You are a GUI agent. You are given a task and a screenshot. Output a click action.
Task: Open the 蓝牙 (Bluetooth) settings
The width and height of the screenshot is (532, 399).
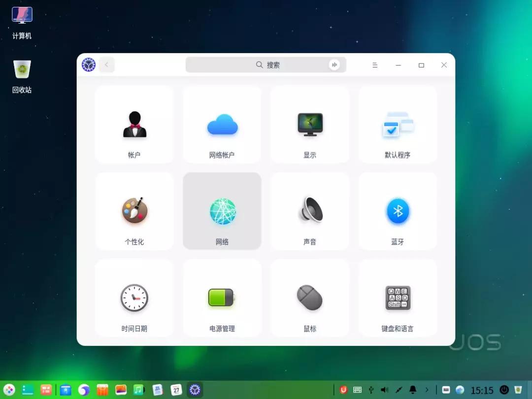(x=398, y=211)
